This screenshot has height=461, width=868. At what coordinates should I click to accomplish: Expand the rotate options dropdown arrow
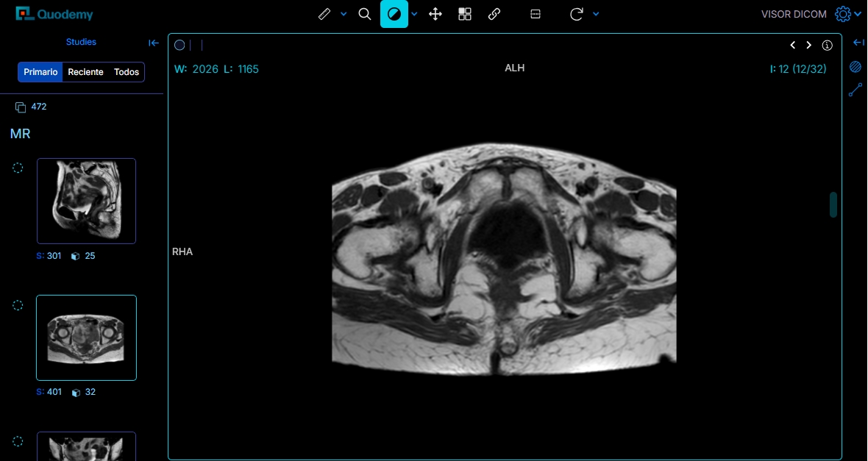tap(596, 14)
